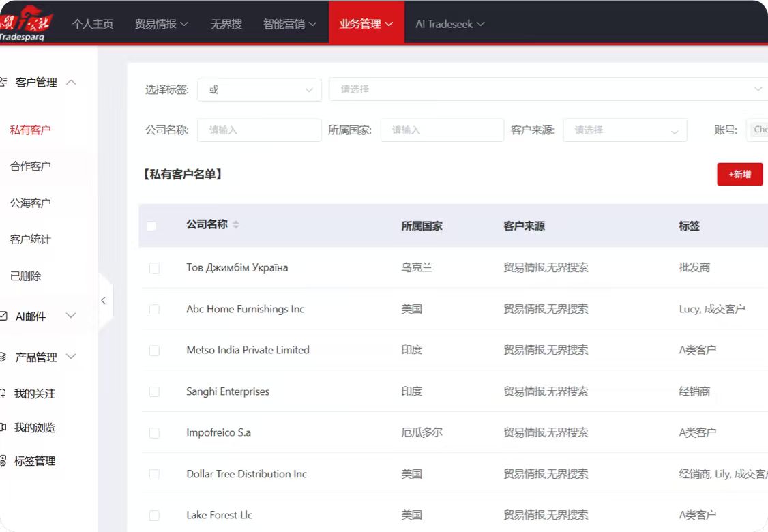The width and height of the screenshot is (768, 532).
Task: Click the 产品管理 layers icon
Action: (x=3, y=357)
